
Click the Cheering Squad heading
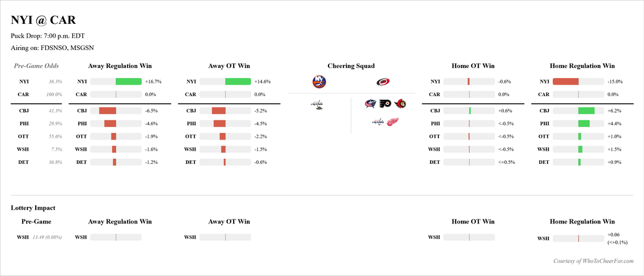(351, 66)
